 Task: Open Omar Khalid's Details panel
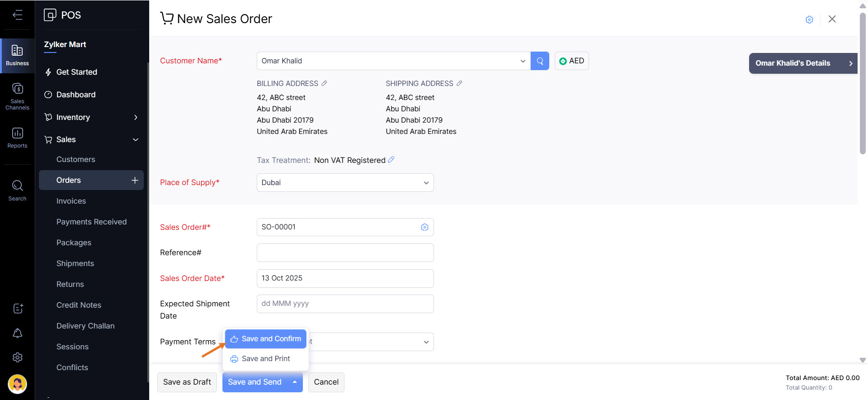[x=803, y=63]
